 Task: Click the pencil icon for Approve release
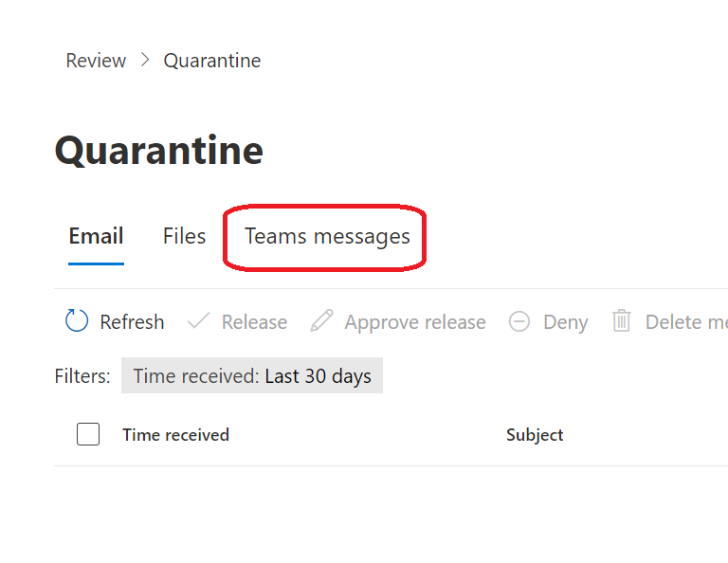tap(322, 321)
